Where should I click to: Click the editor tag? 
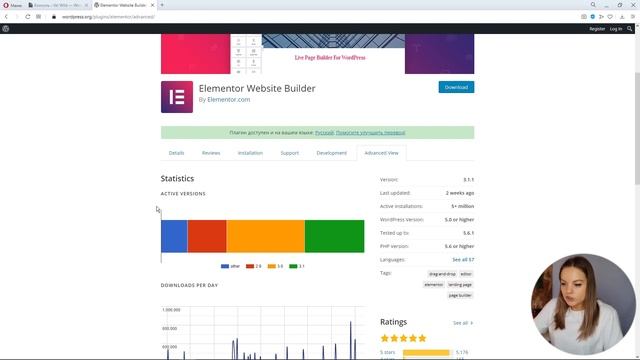pos(466,274)
